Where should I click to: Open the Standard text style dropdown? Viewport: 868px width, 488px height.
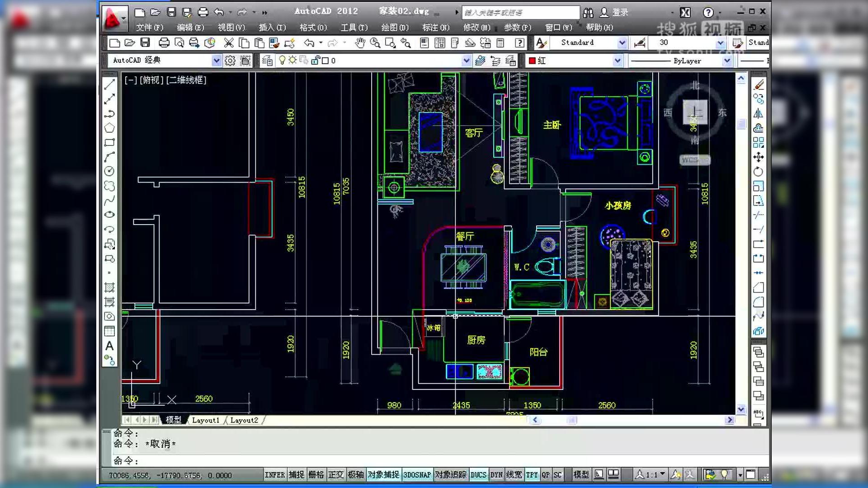(x=623, y=42)
